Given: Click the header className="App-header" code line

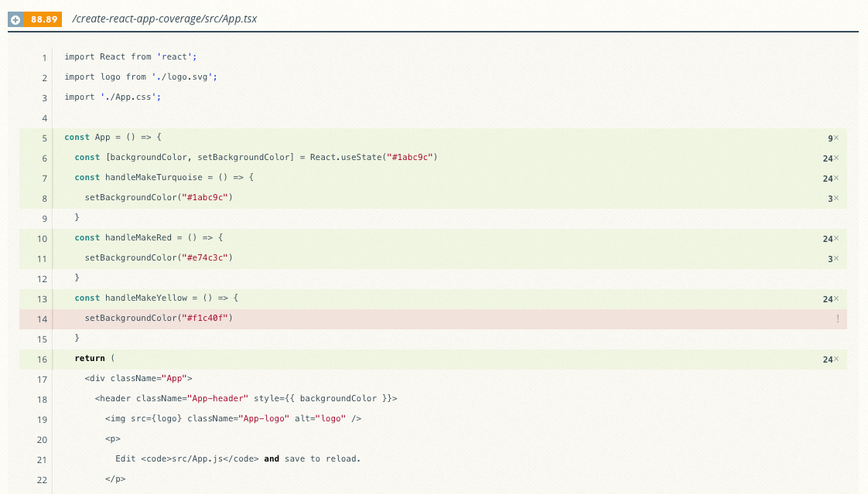Looking at the screenshot, I should pyautogui.click(x=246, y=399).
